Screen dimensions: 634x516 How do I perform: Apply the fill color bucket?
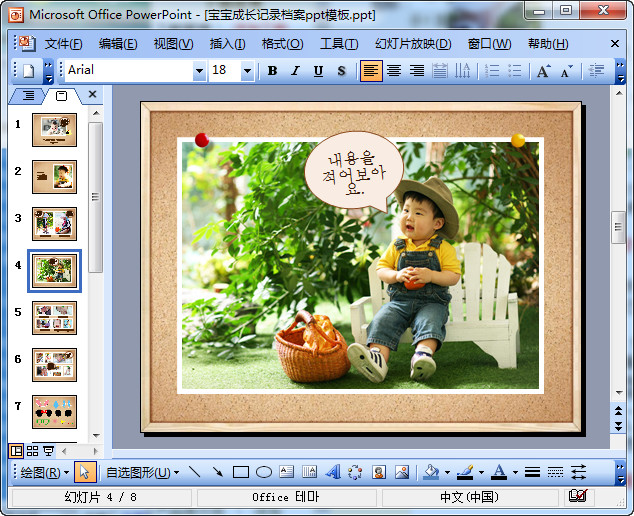431,472
